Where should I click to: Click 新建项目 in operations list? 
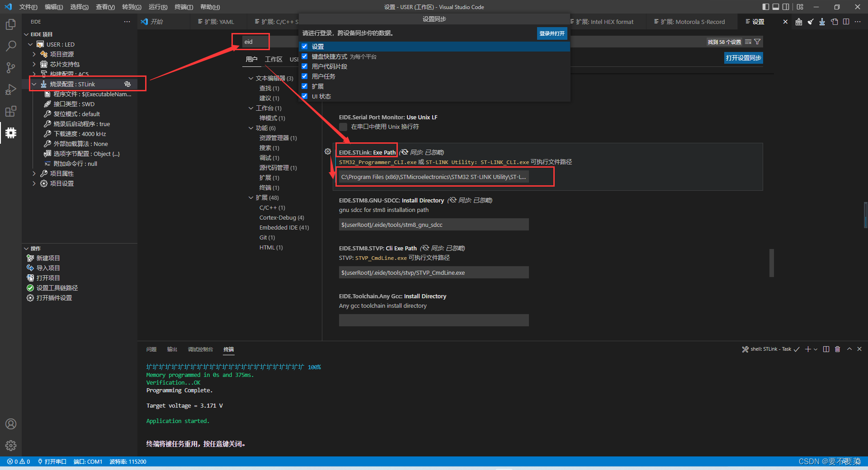(x=48, y=258)
